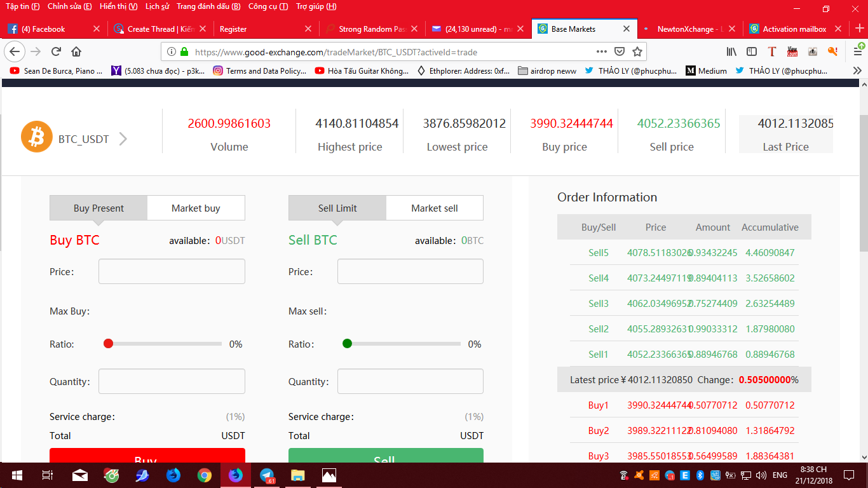Click the Buy1 order row label
This screenshot has height=488, width=868.
pos(598,405)
